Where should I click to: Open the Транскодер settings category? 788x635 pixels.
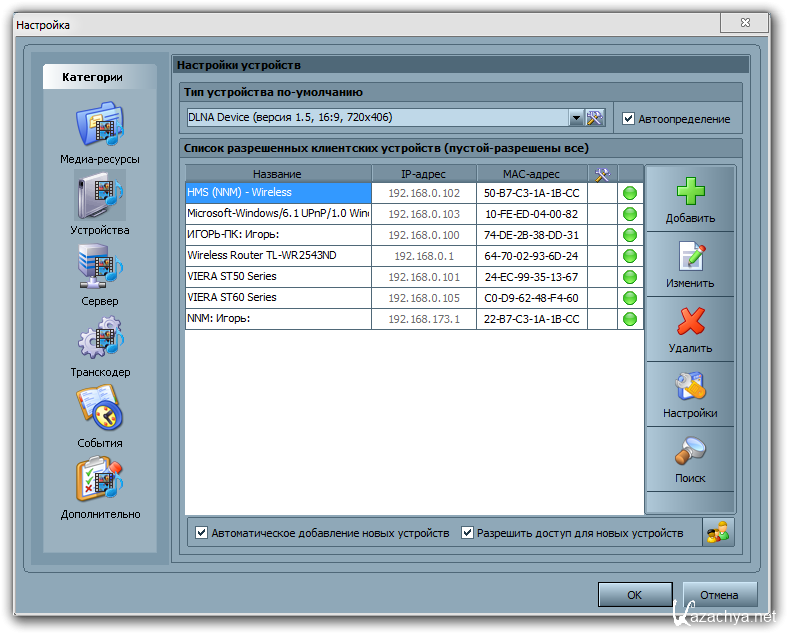click(99, 339)
